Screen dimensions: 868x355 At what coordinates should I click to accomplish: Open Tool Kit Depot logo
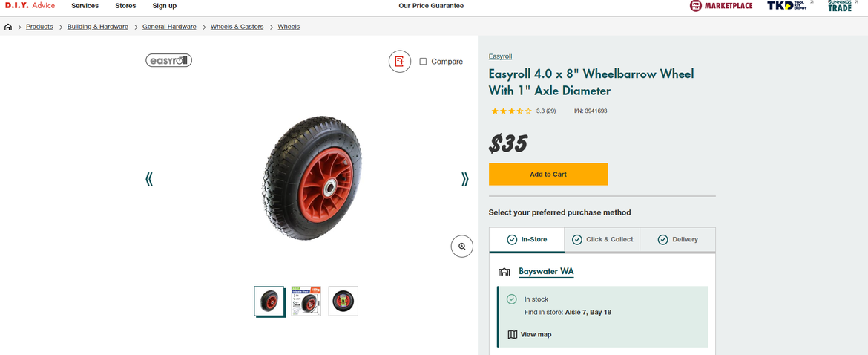(x=787, y=6)
